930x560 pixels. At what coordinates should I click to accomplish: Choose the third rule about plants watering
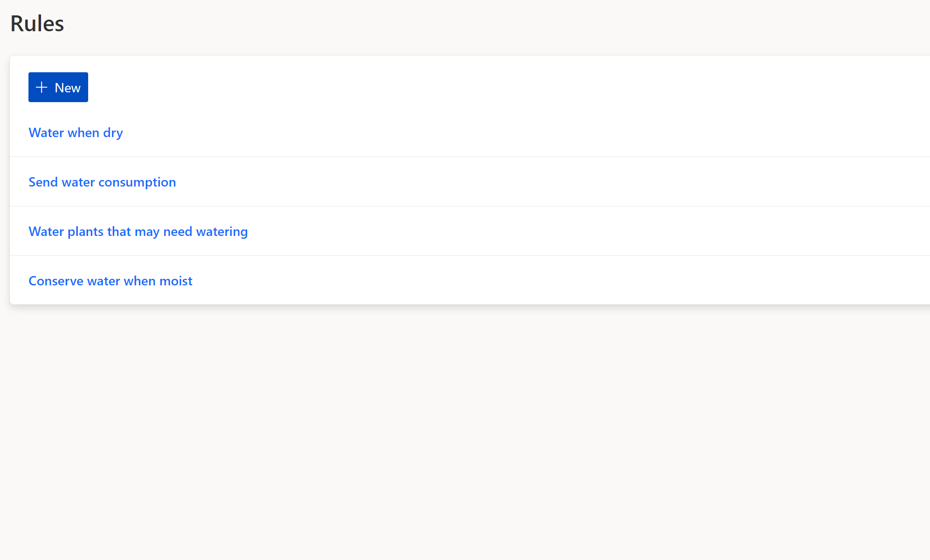click(x=138, y=232)
